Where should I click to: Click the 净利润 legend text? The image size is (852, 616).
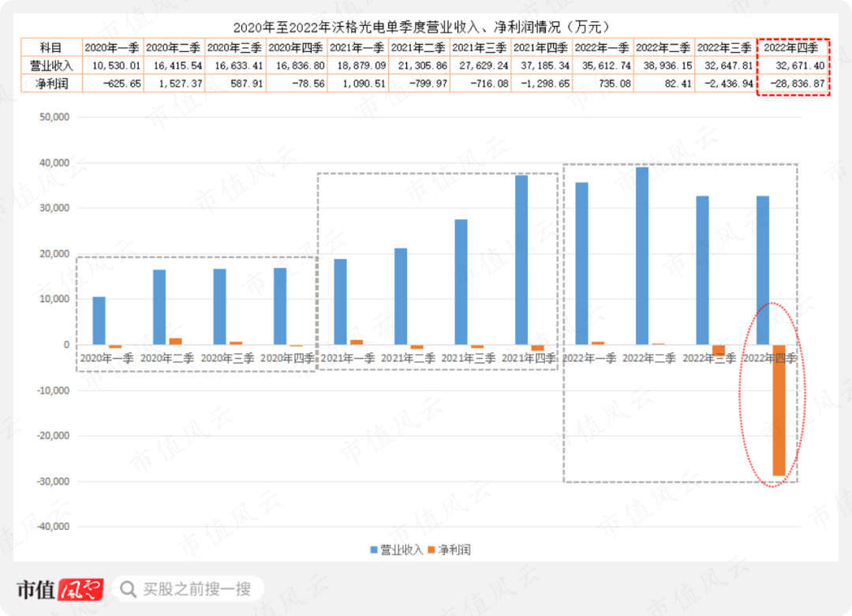pos(454,550)
